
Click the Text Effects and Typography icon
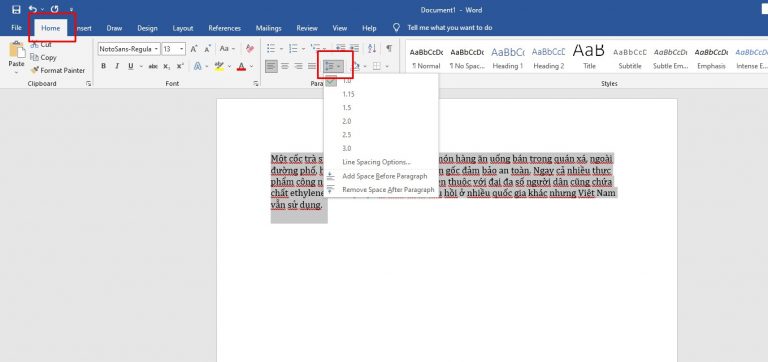tap(197, 66)
